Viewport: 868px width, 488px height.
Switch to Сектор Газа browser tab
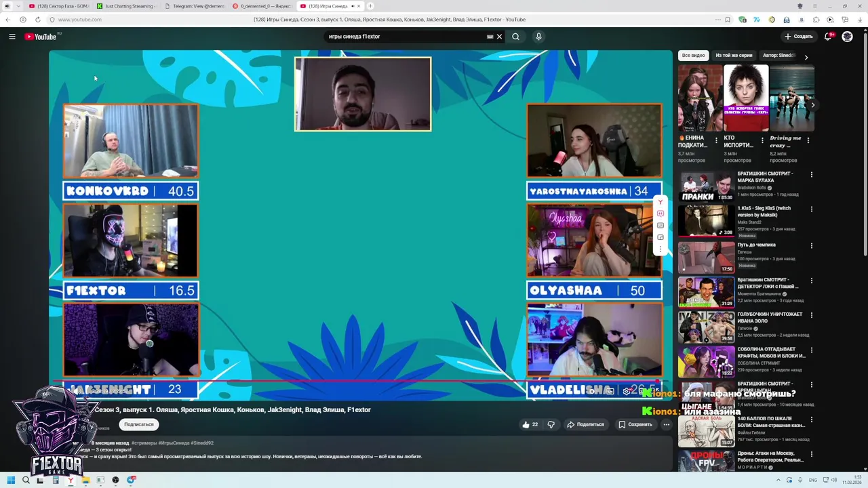58,6
